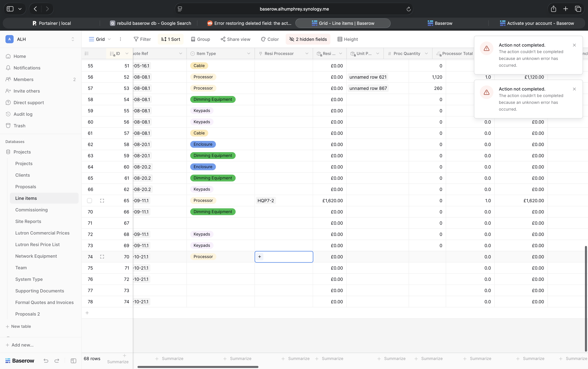Click the Filter button

tap(142, 39)
